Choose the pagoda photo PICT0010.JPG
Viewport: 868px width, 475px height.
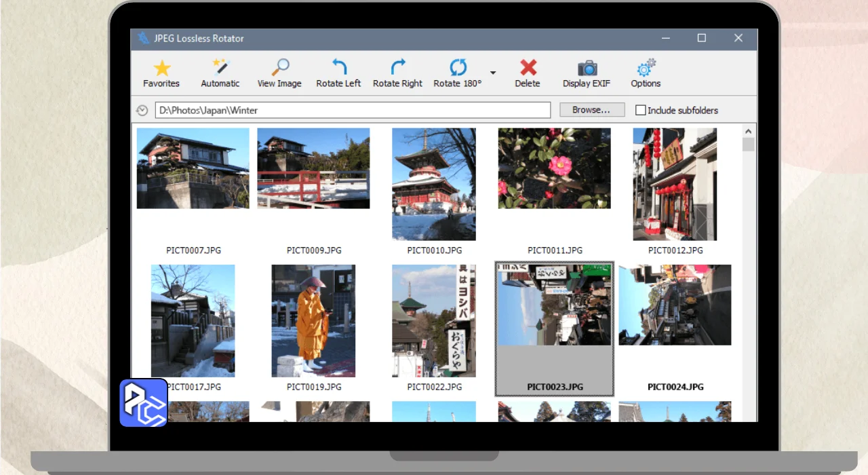(x=434, y=184)
